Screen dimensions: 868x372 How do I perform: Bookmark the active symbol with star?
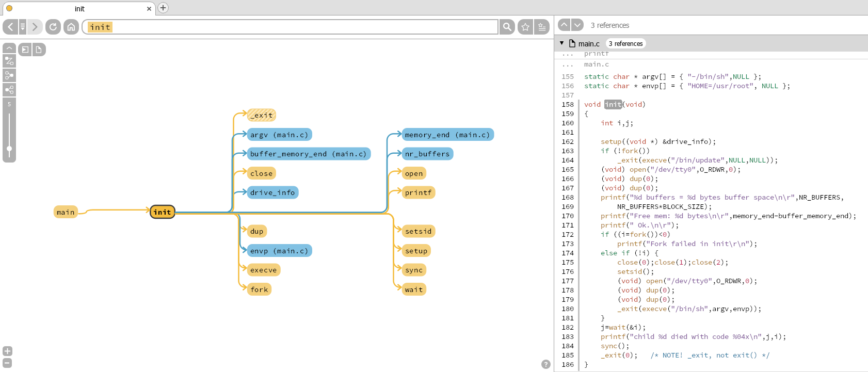[x=525, y=27]
